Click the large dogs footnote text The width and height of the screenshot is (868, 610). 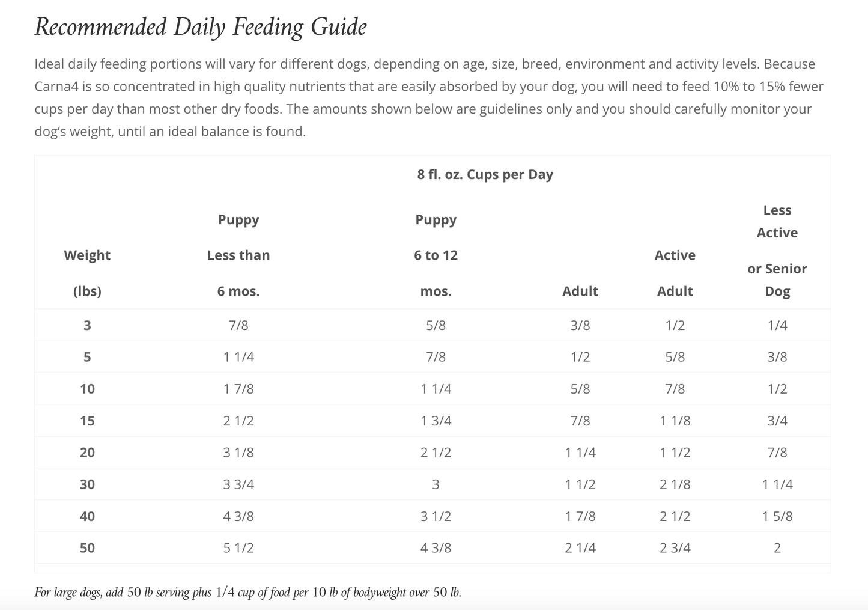click(247, 592)
